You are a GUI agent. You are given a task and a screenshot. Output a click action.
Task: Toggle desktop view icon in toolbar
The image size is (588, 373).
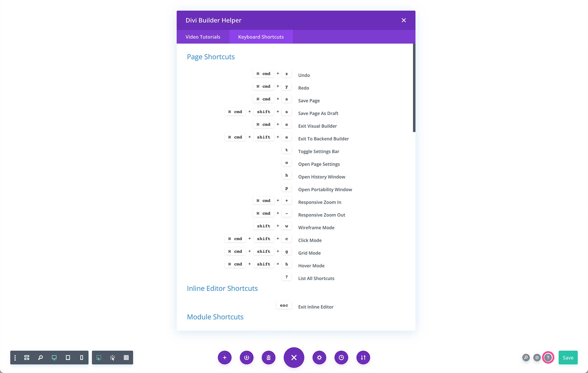click(53, 357)
